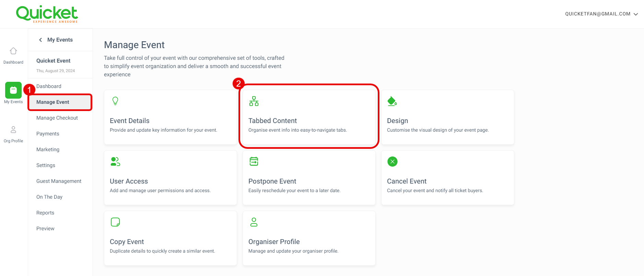The width and height of the screenshot is (644, 276).
Task: Open Dashboard in the event sidebar menu
Action: pos(49,86)
